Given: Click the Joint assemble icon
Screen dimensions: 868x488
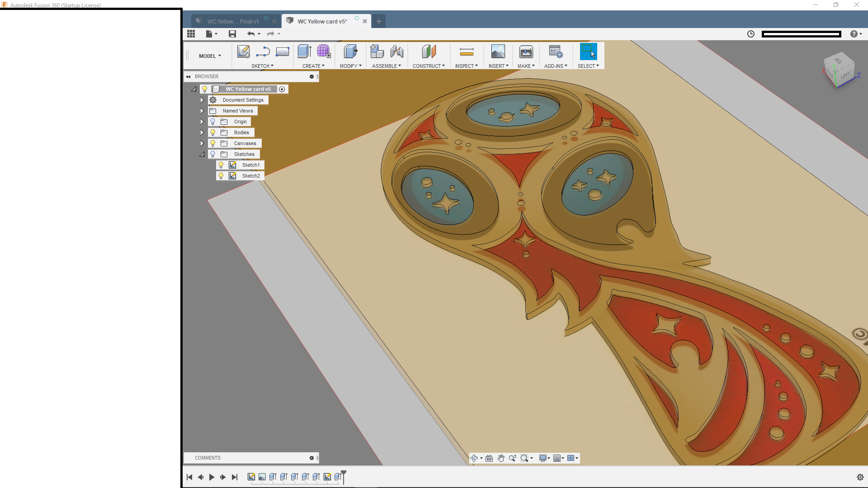Looking at the screenshot, I should coord(396,52).
